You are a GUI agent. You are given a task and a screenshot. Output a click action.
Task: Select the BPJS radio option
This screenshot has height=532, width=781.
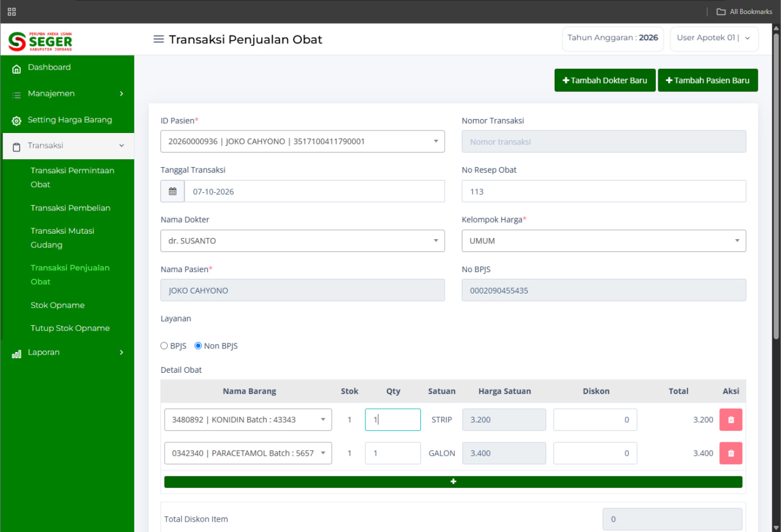[164, 346]
